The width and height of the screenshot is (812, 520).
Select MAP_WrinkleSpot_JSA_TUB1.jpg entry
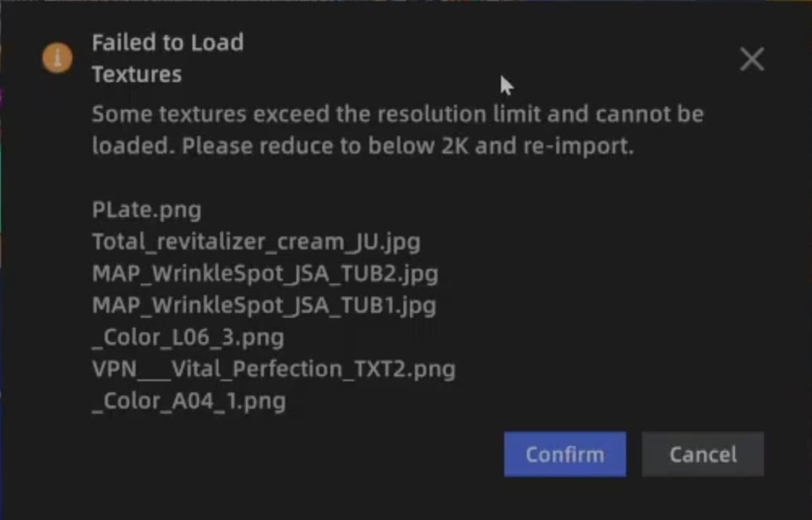(x=264, y=305)
